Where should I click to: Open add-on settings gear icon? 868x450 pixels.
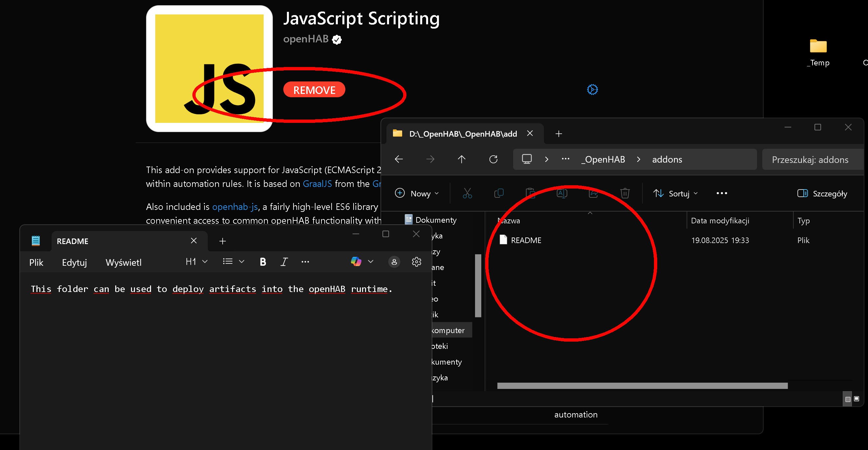click(592, 90)
